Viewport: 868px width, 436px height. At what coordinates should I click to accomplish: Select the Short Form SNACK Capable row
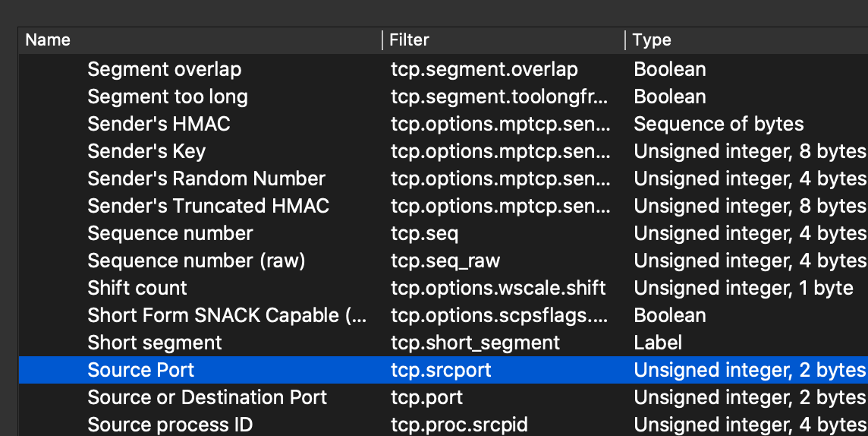pos(226,315)
